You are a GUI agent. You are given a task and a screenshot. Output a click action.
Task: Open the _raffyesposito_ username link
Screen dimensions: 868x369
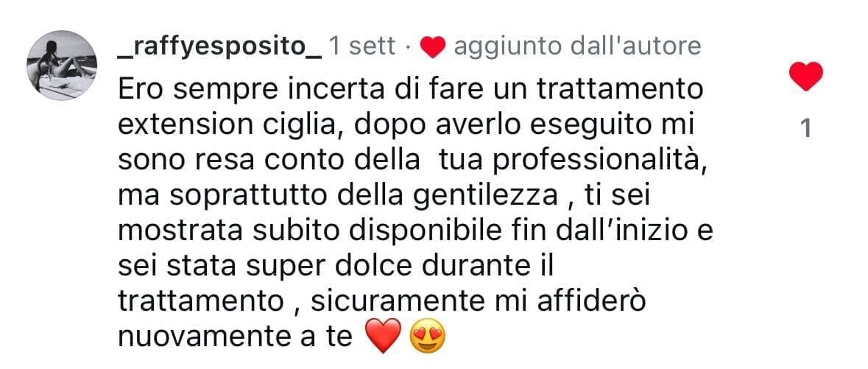(x=220, y=47)
